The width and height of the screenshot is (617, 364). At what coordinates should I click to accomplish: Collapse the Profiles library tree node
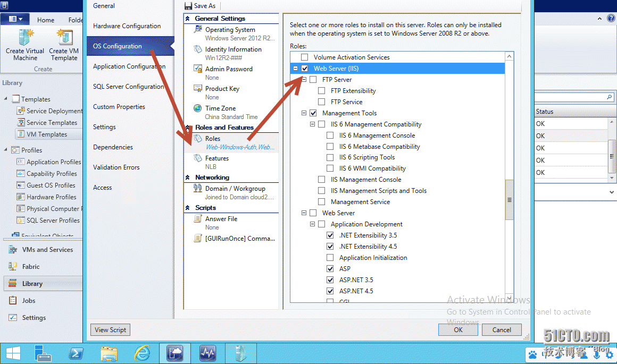coord(5,149)
